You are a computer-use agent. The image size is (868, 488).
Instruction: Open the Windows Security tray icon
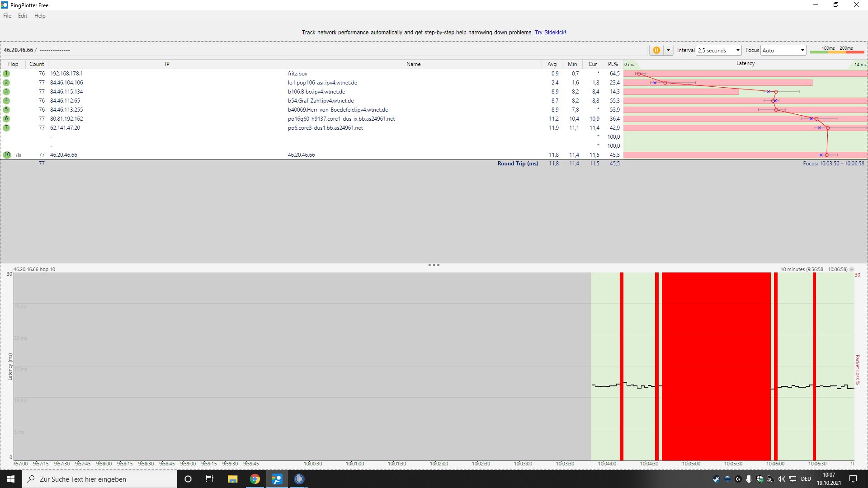point(760,479)
